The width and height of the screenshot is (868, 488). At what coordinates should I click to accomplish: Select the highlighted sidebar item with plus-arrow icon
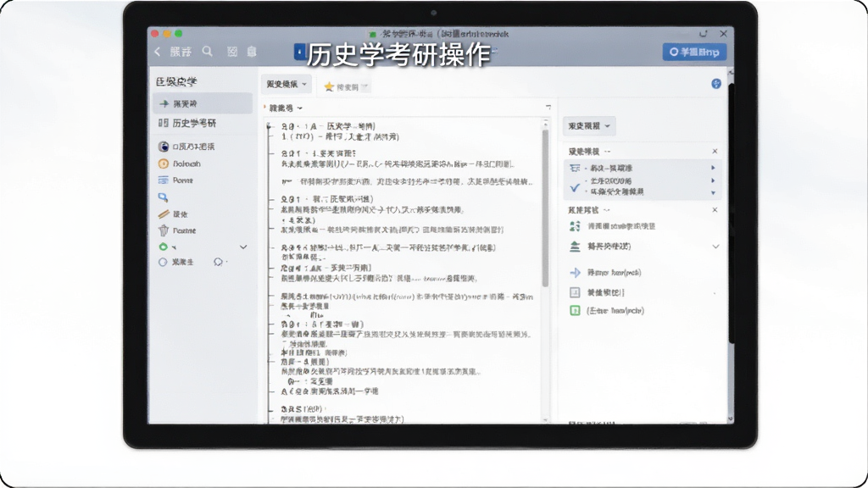(203, 103)
